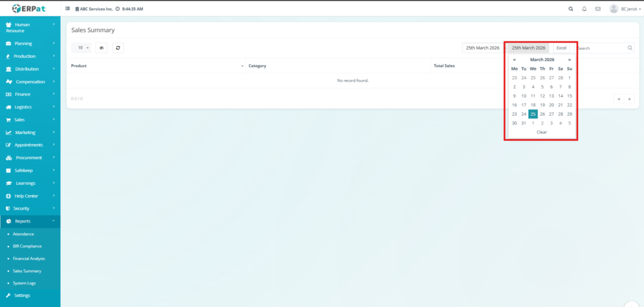Click the Excel export button
Viewport: 644px width, 307px height.
tap(562, 48)
